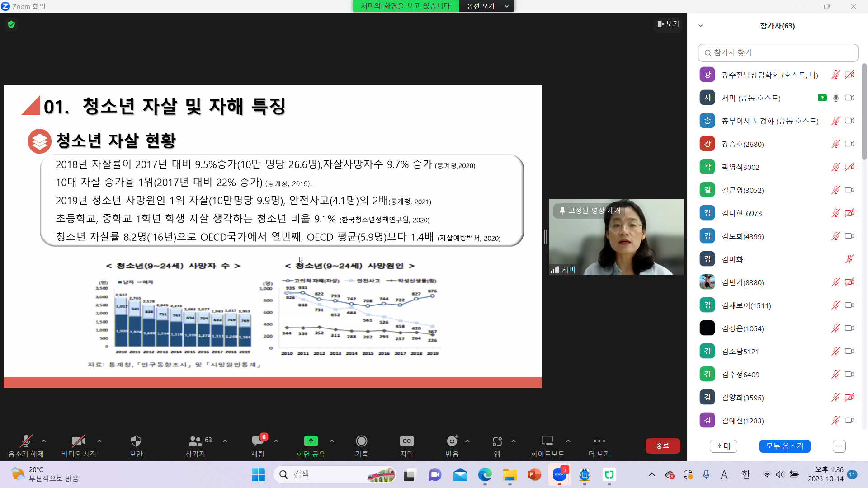
Task: Expand audio options arrow next to 음소거 해제
Action: (44, 441)
